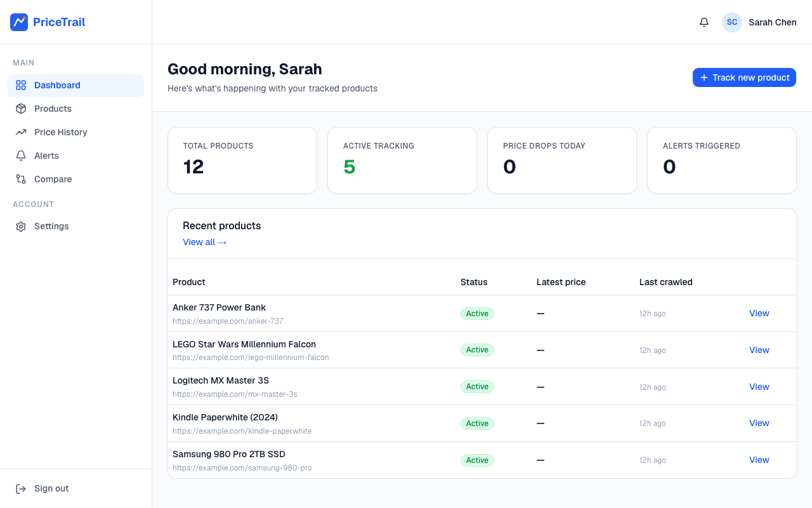Screen dimensions: 812x508
Task: Follow the View all link
Action: (204, 242)
